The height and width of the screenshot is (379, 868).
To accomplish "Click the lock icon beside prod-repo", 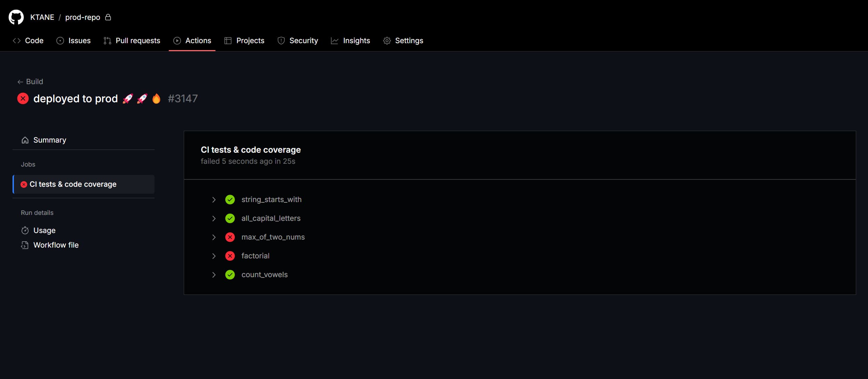I will point(108,17).
